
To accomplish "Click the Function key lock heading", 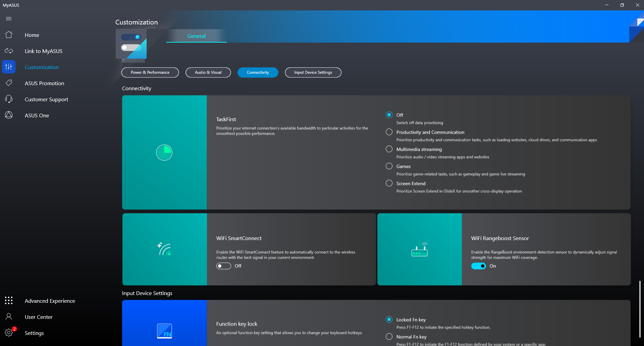I will pyautogui.click(x=237, y=324).
